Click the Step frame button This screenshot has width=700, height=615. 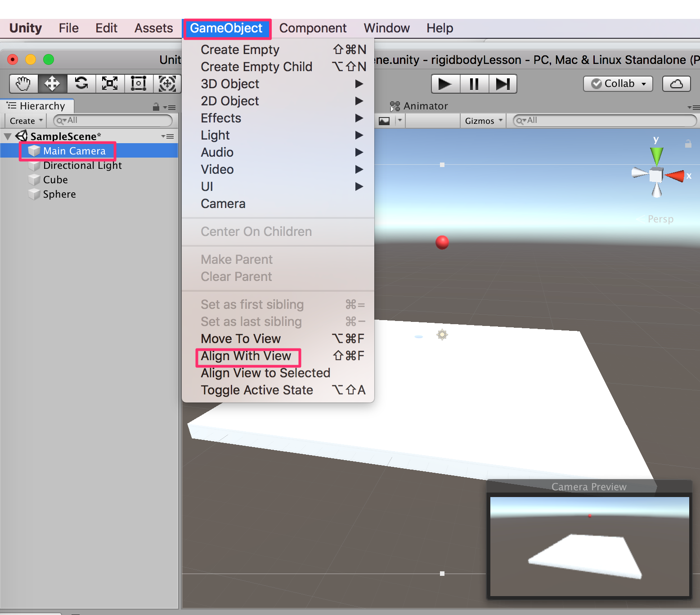[x=503, y=84]
